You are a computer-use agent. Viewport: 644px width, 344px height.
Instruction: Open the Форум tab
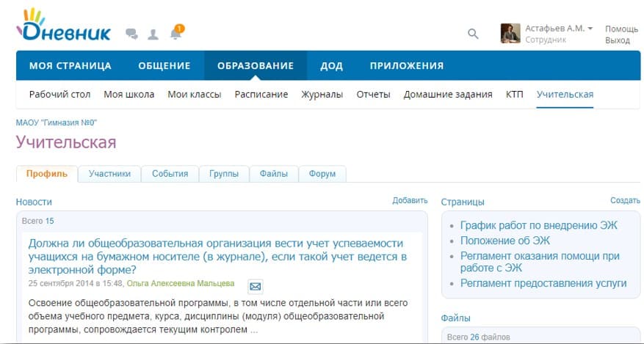point(322,174)
